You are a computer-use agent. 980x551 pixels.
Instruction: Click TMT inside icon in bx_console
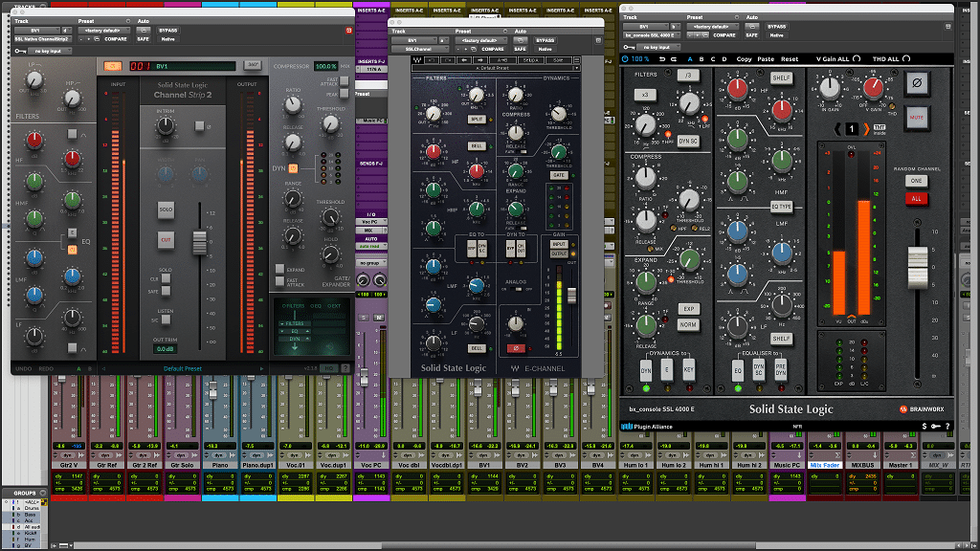click(x=880, y=129)
